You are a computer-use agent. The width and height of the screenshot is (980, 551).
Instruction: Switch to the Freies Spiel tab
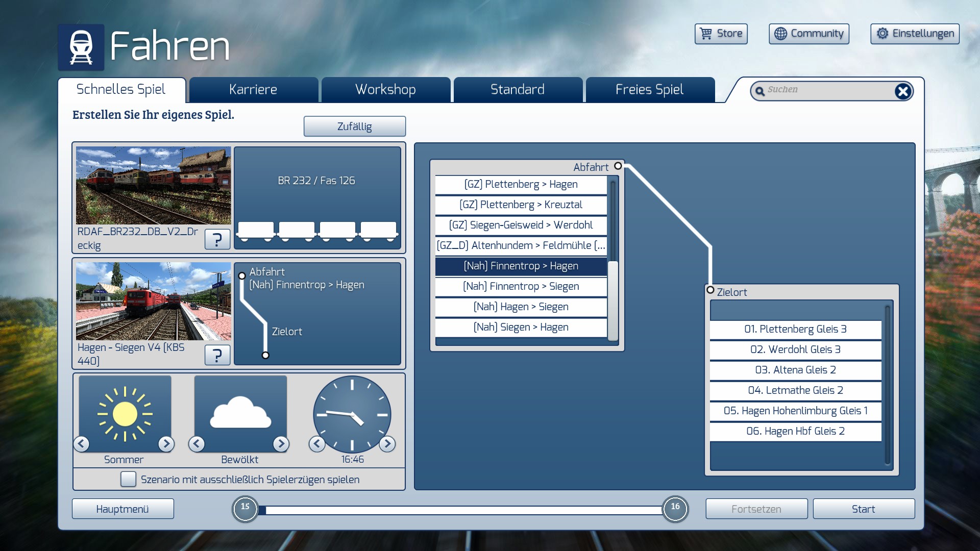coord(649,90)
